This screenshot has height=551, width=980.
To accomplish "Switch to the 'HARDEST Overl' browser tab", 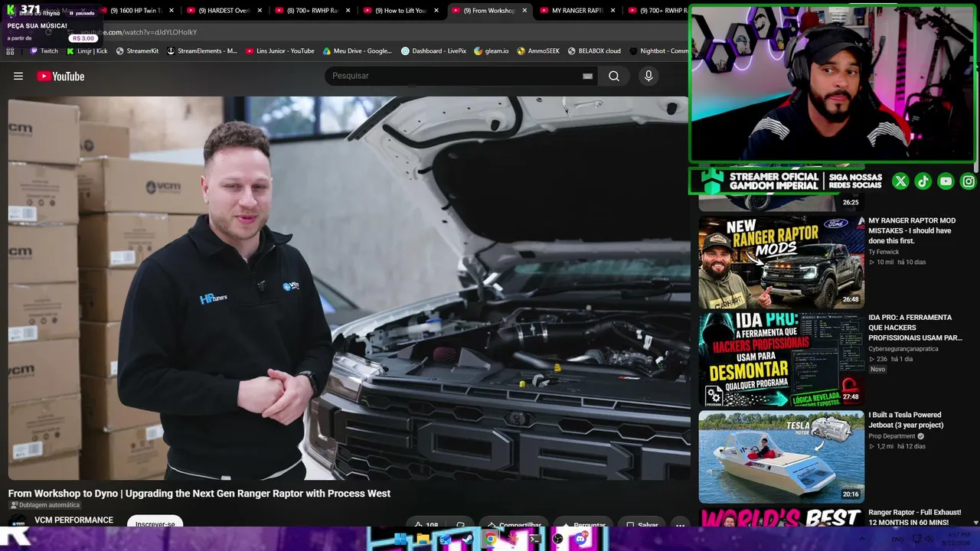I will (224, 11).
